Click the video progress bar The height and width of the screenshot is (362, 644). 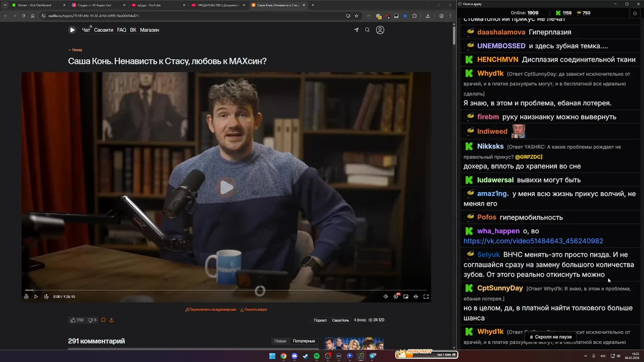pyautogui.click(x=226, y=290)
